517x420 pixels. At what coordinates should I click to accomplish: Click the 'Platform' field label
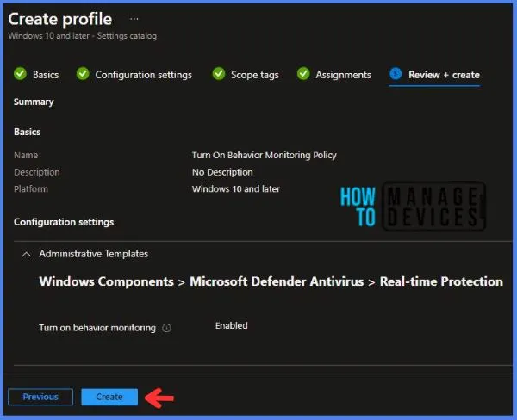coord(31,189)
